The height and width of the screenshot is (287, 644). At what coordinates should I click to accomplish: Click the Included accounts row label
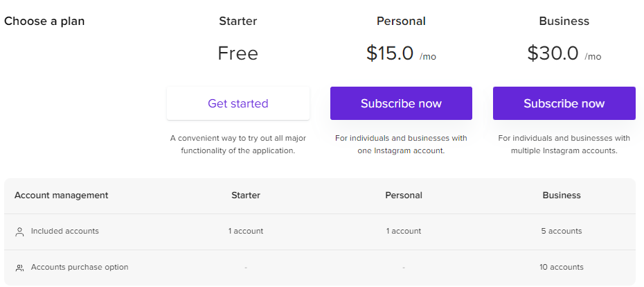coord(65,231)
